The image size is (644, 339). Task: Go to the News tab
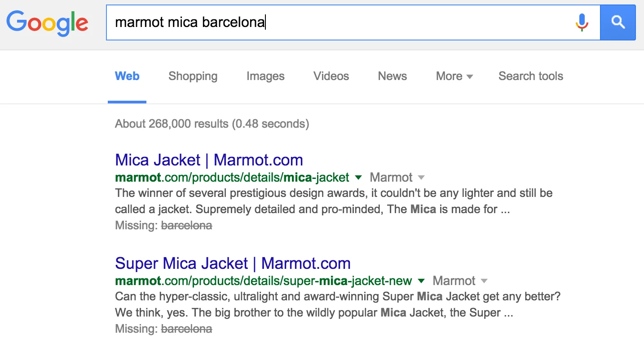392,76
